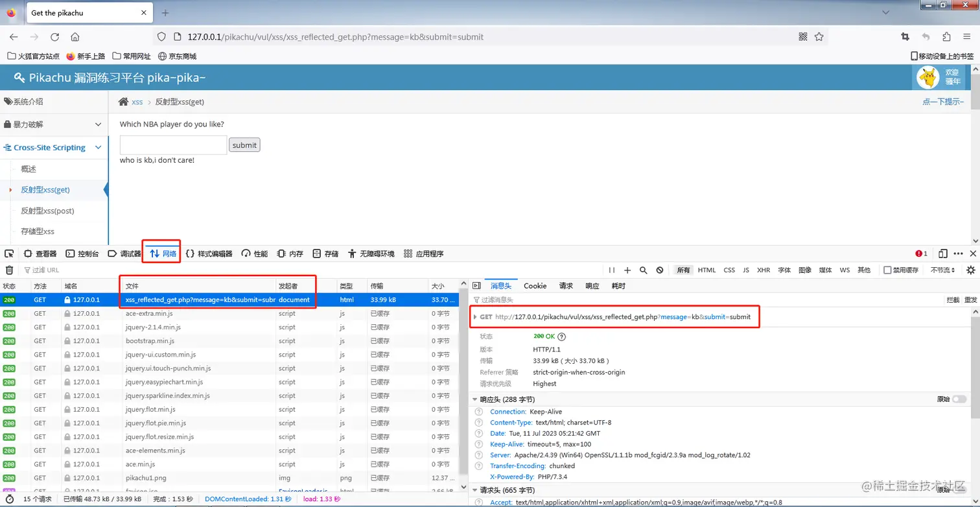Switch to the 查看器 inspector tab
Image resolution: width=980 pixels, height=507 pixels.
click(40, 253)
